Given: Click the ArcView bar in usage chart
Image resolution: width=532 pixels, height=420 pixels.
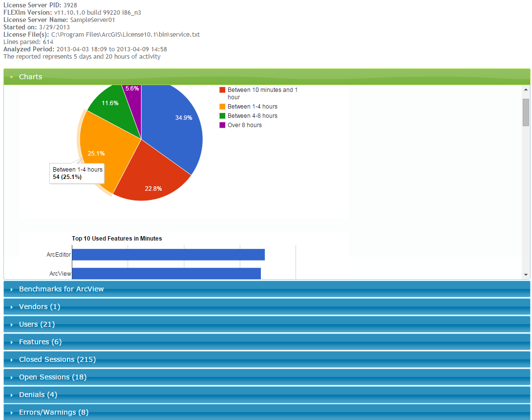Looking at the screenshot, I should pos(166,273).
